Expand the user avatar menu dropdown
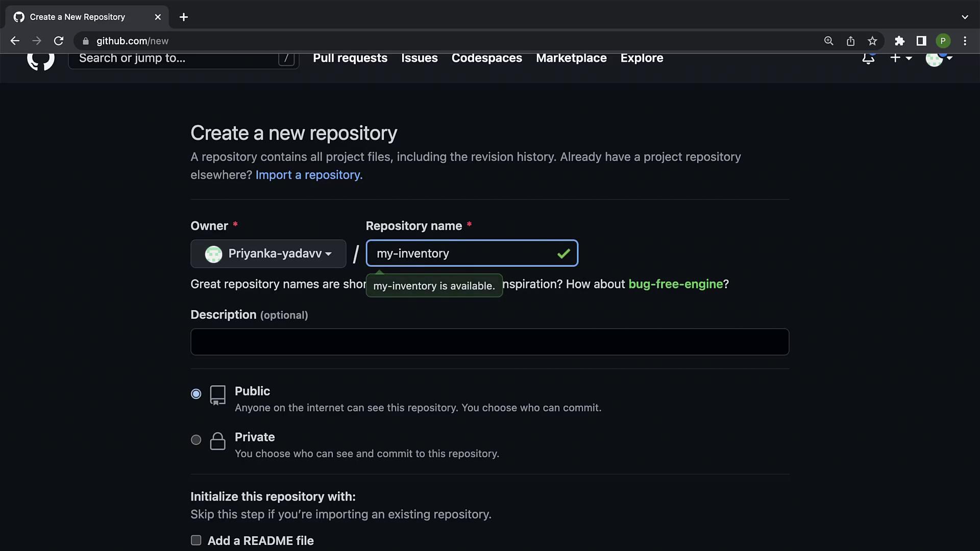The width and height of the screenshot is (980, 551). [939, 58]
